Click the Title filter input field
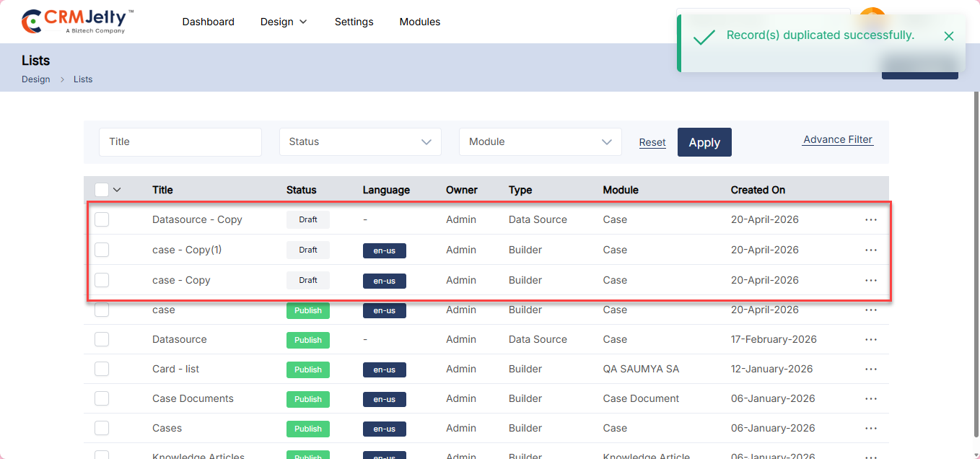Screen dimensions: 980x459 tap(180, 142)
